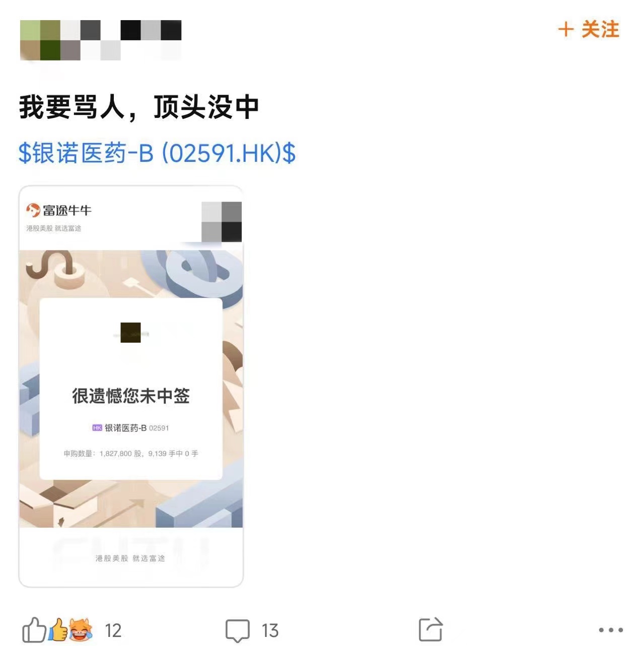This screenshot has height=646, width=644.
Task: Open comments via speech bubble icon
Action: (x=237, y=630)
